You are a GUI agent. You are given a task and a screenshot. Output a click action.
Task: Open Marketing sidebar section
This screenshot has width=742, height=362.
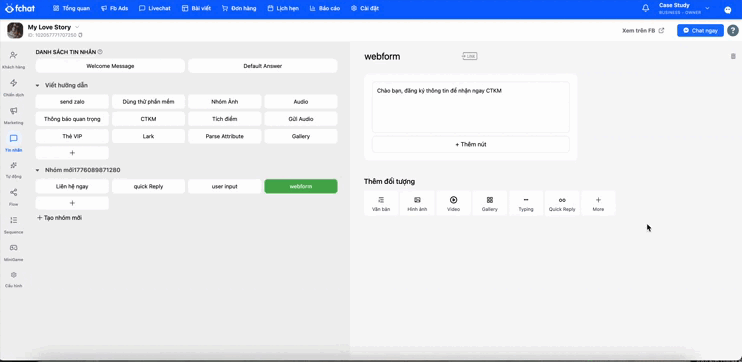pyautogui.click(x=14, y=115)
